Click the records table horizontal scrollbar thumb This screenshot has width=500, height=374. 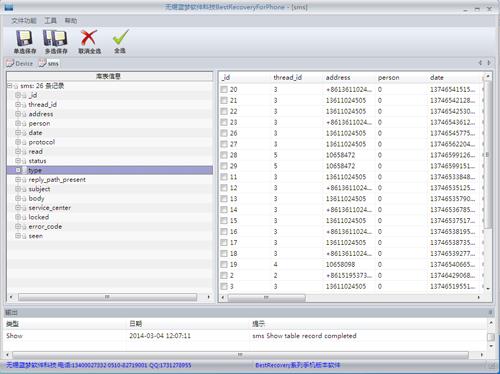[266, 297]
